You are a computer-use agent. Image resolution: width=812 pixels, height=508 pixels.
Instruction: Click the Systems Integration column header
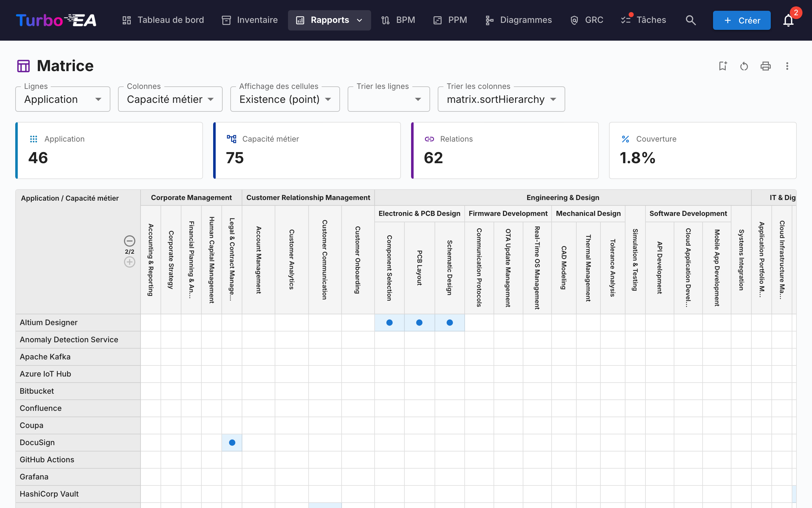coord(742,260)
